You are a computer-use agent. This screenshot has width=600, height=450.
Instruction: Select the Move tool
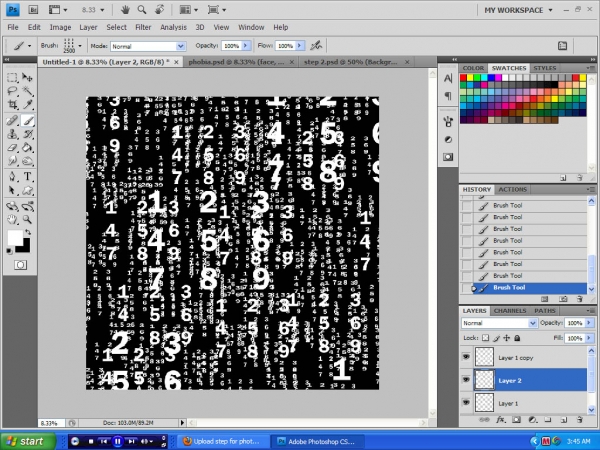[x=28, y=78]
